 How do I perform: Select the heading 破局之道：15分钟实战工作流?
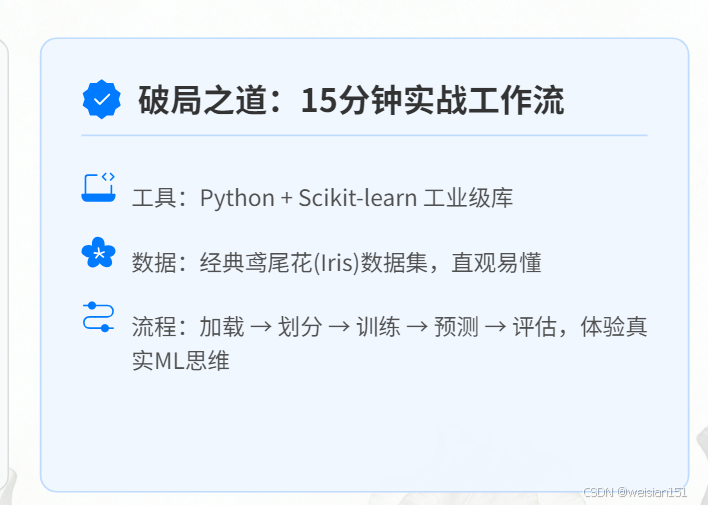click(351, 100)
